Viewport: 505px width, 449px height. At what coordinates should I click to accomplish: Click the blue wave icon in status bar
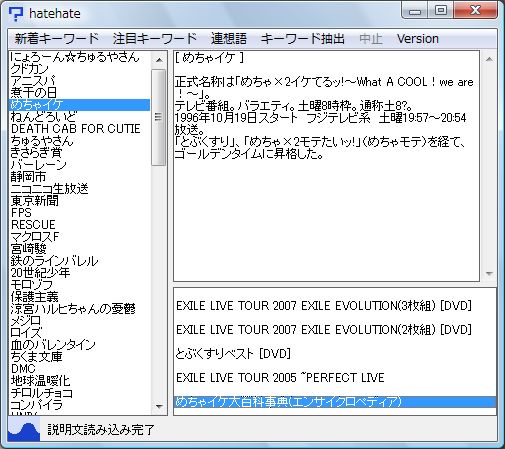point(24,430)
